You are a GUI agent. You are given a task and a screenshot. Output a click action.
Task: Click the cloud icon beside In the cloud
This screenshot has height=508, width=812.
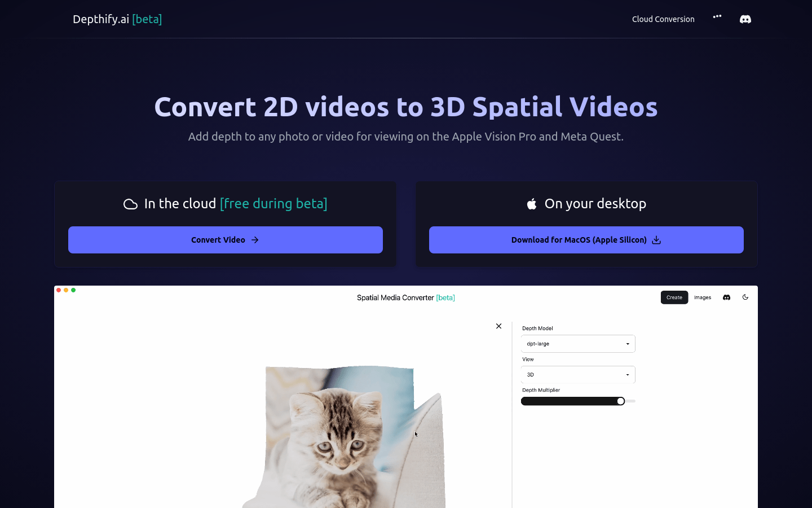[x=130, y=204]
